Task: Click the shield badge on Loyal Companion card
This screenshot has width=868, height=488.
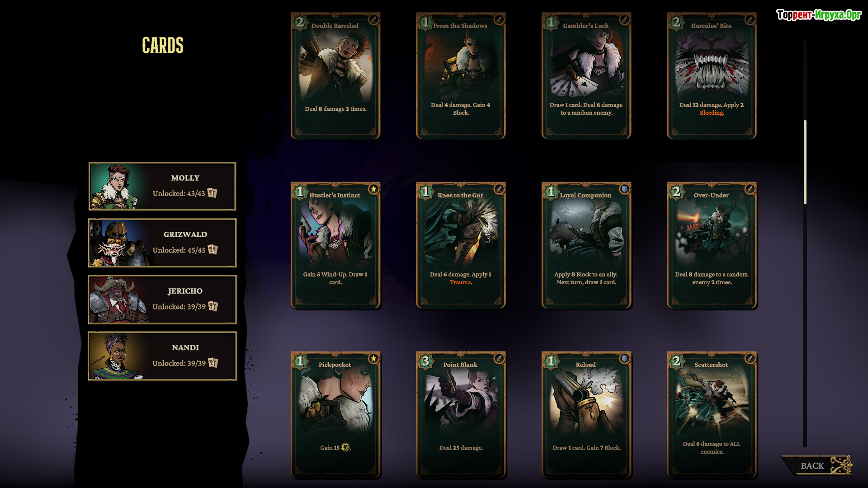Action: coord(624,189)
